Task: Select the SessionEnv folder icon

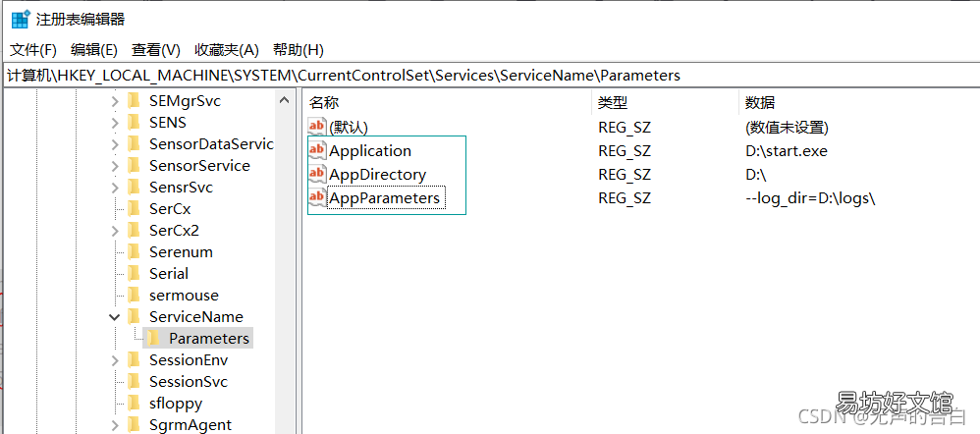Action: 134,359
